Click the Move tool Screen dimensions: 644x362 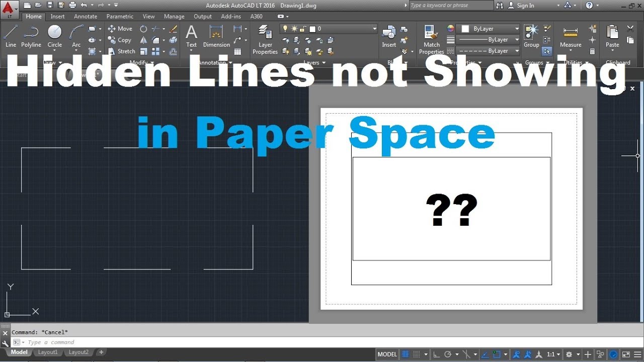tap(120, 29)
